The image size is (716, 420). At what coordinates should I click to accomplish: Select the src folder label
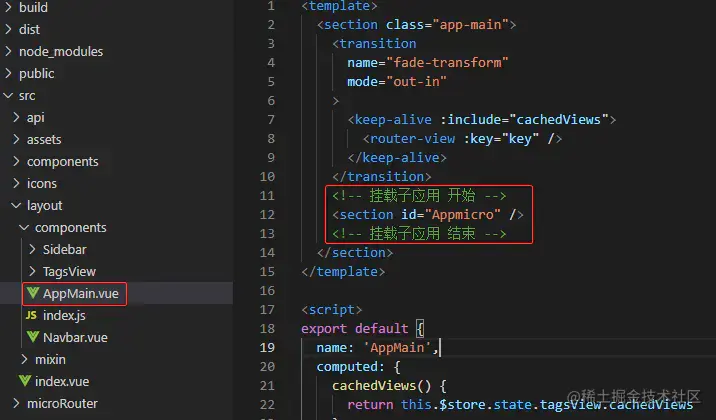tap(27, 95)
